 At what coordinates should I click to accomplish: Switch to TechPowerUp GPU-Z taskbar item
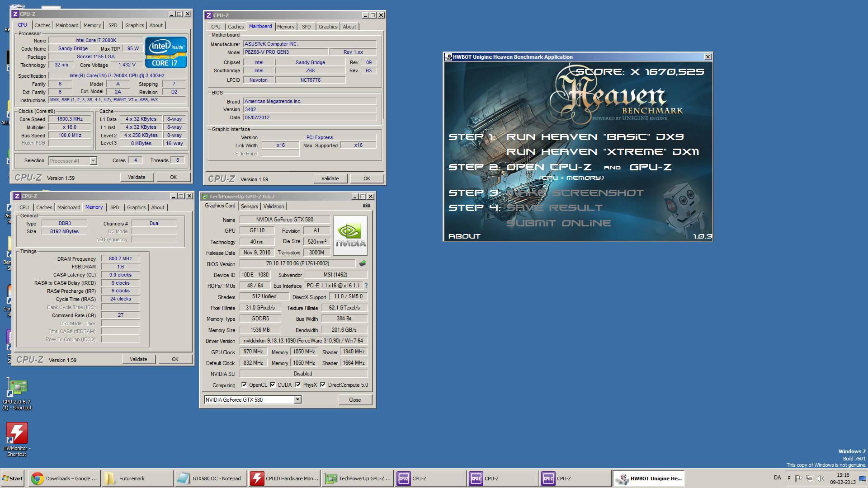click(357, 479)
